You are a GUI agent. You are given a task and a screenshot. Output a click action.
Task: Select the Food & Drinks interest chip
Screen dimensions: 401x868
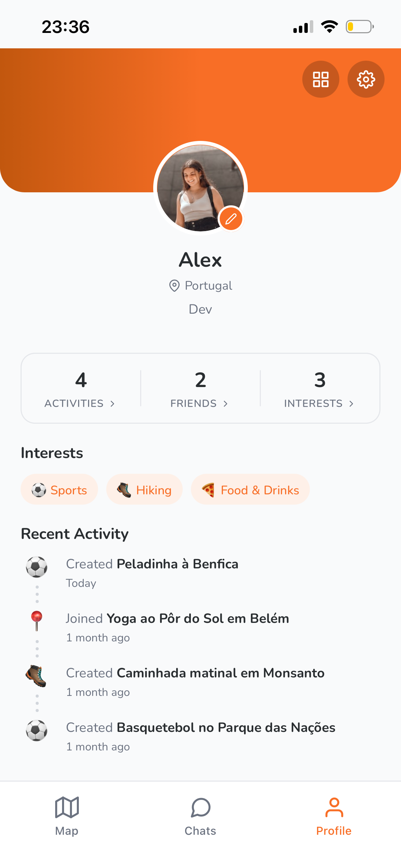point(250,490)
